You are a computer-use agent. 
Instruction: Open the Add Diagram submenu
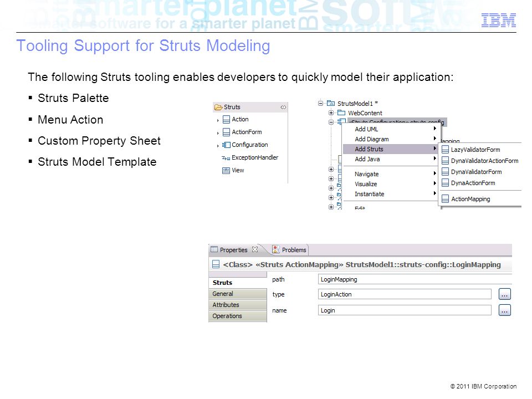point(391,139)
